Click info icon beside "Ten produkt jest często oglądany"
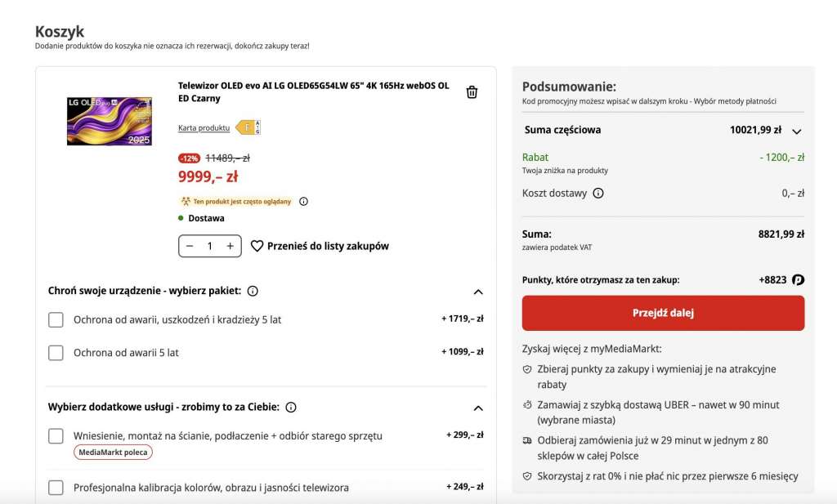The height and width of the screenshot is (504, 837). click(x=302, y=201)
